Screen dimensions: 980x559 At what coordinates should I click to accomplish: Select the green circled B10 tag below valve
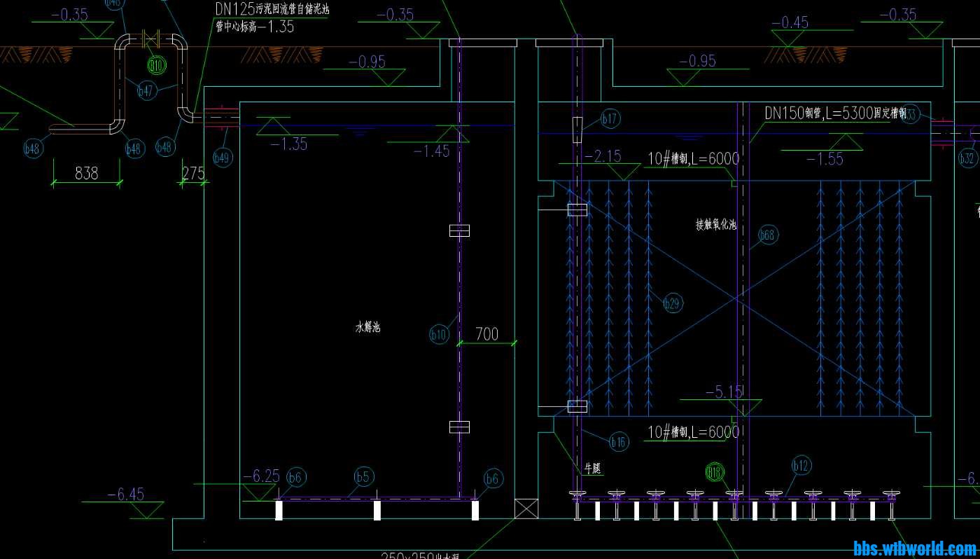[157, 66]
